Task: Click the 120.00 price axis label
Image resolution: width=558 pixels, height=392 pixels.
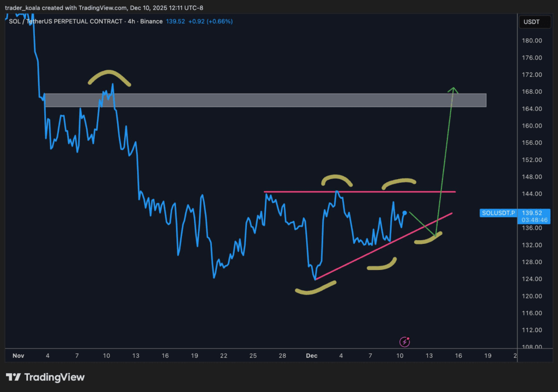Action: coord(532,296)
